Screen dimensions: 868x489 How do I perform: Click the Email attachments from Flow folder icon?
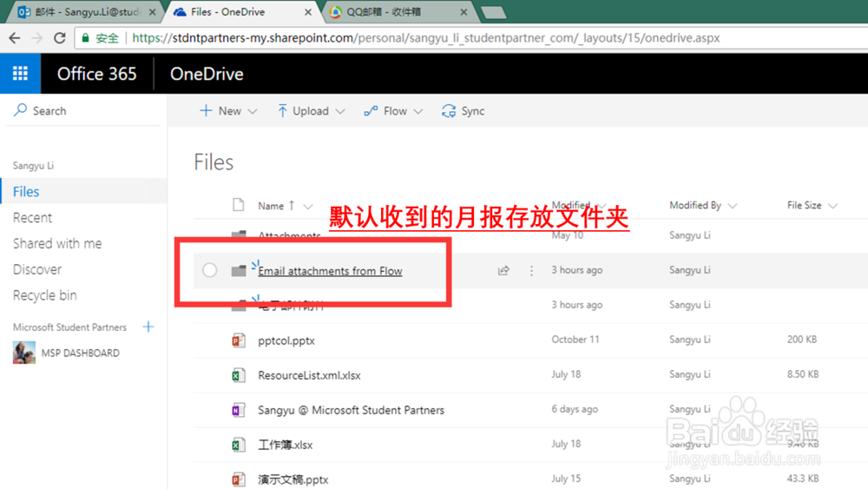tap(239, 270)
